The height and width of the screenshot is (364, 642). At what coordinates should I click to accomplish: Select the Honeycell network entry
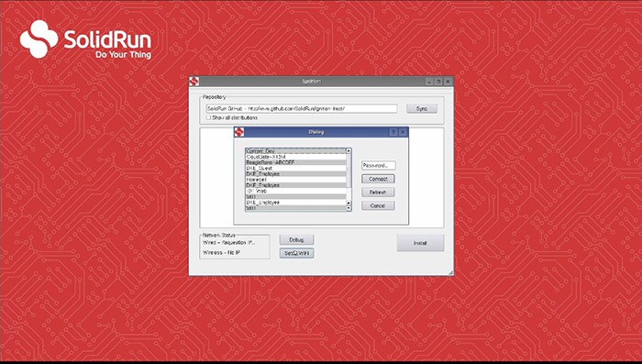(x=296, y=180)
